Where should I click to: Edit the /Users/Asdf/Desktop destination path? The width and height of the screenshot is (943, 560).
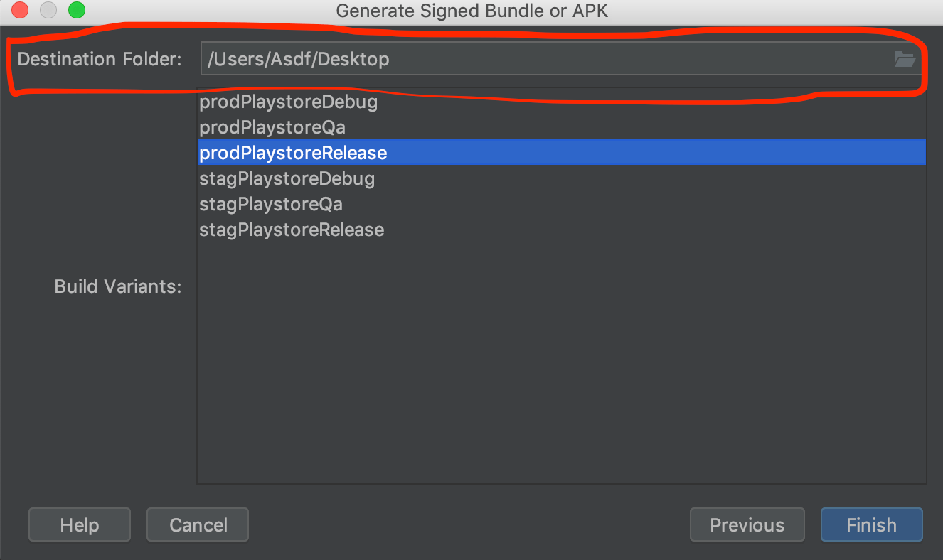point(299,59)
